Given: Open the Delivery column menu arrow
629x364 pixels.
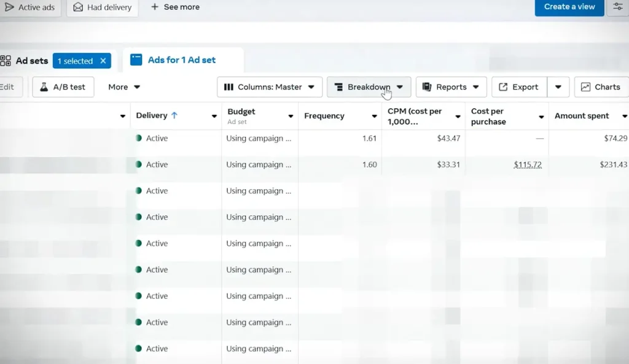Looking at the screenshot, I should click(214, 116).
